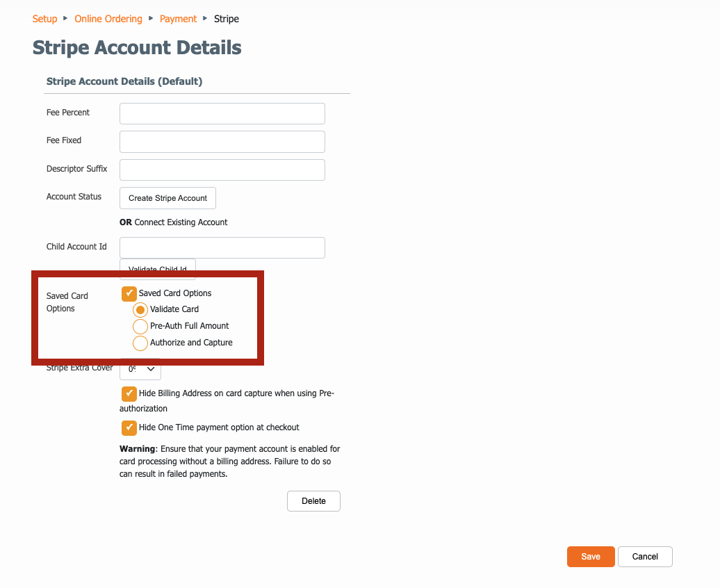The image size is (720, 588).
Task: Open the Payment breadcrumb link
Action: tap(178, 19)
